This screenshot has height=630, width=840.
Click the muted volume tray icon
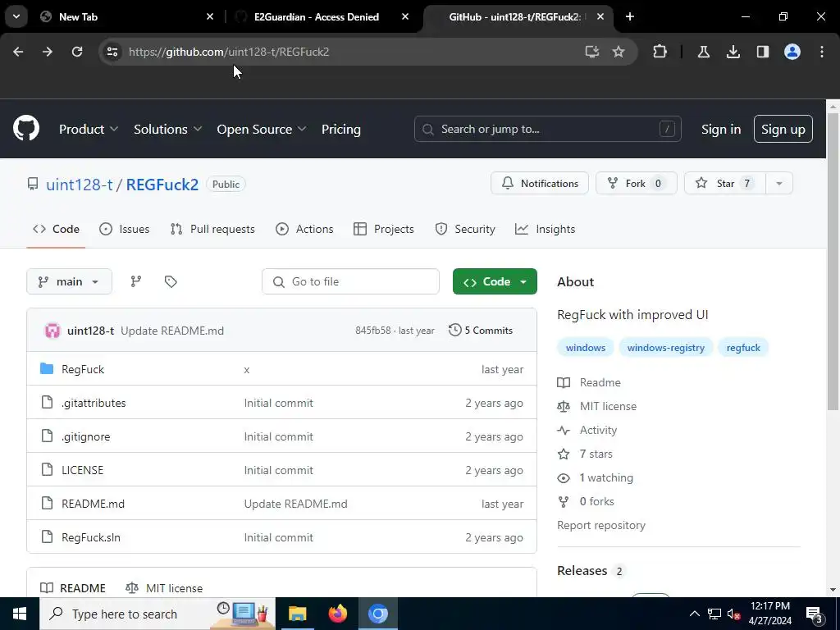pyautogui.click(x=733, y=614)
